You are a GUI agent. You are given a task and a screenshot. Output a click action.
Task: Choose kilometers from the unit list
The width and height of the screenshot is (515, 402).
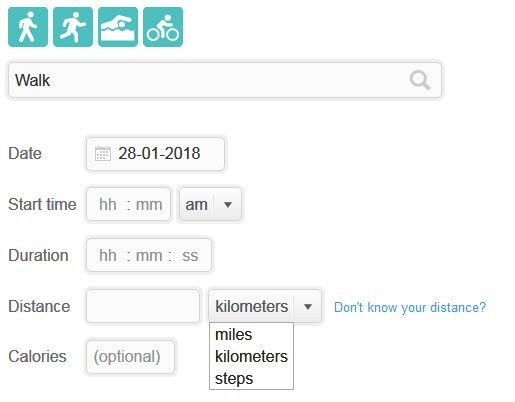[251, 356]
